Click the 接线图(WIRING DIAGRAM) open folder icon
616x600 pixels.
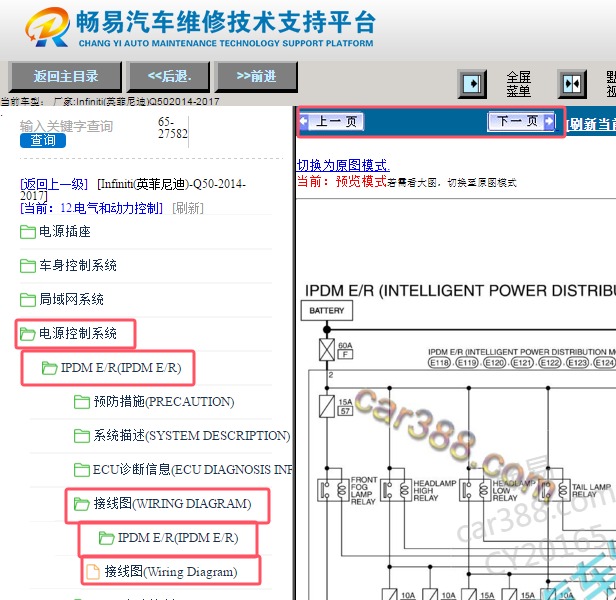pyautogui.click(x=82, y=504)
